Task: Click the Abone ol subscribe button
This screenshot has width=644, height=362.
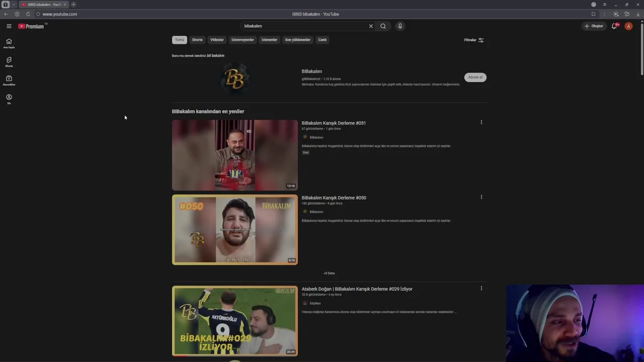Action: click(475, 77)
